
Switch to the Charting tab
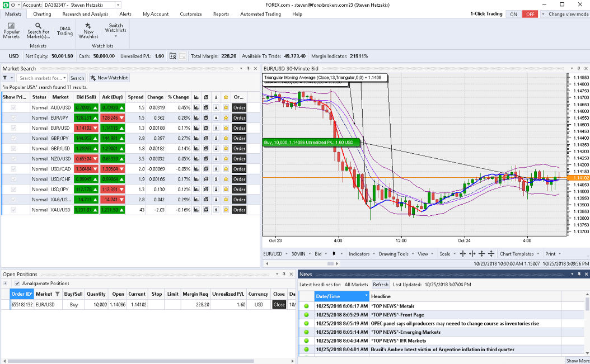point(42,14)
